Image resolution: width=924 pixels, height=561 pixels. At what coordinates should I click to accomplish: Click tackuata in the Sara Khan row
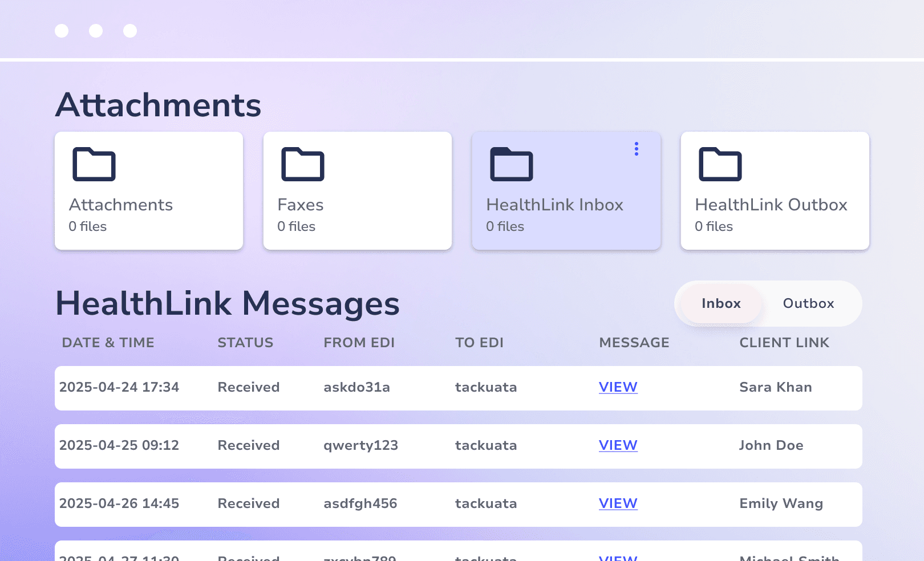click(x=486, y=387)
